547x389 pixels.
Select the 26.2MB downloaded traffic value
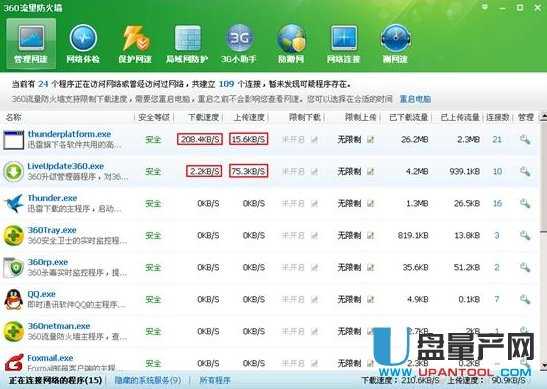click(x=414, y=140)
